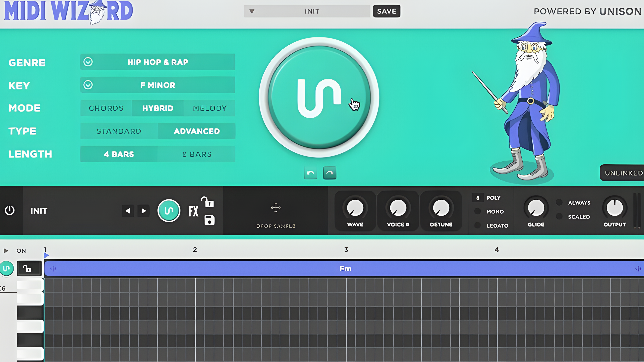
Task: Switch mode to Melody
Action: point(209,108)
